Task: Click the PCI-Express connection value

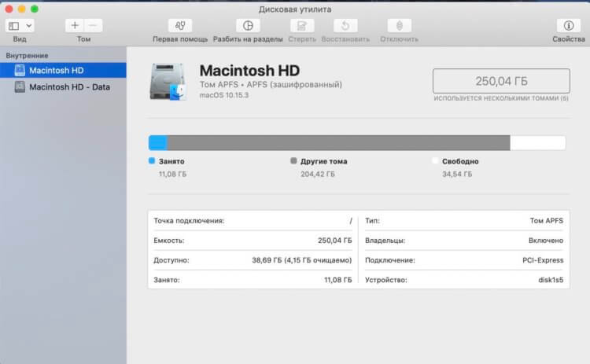Action: pos(543,260)
